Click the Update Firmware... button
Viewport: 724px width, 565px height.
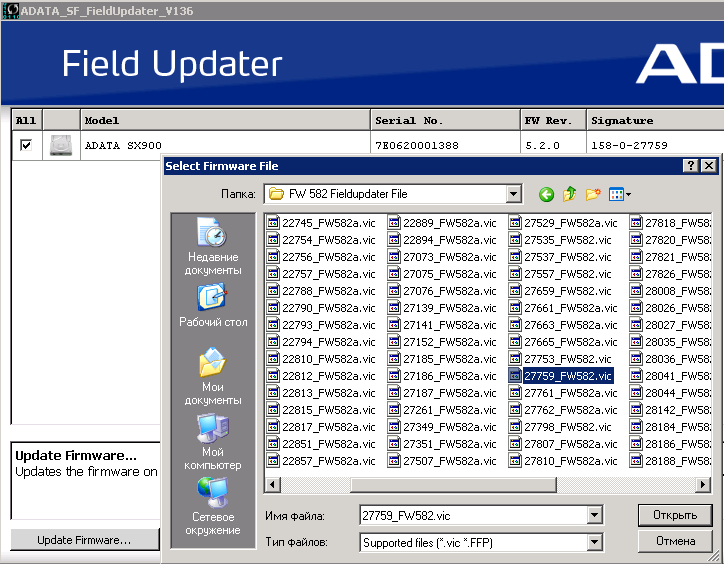click(x=84, y=540)
